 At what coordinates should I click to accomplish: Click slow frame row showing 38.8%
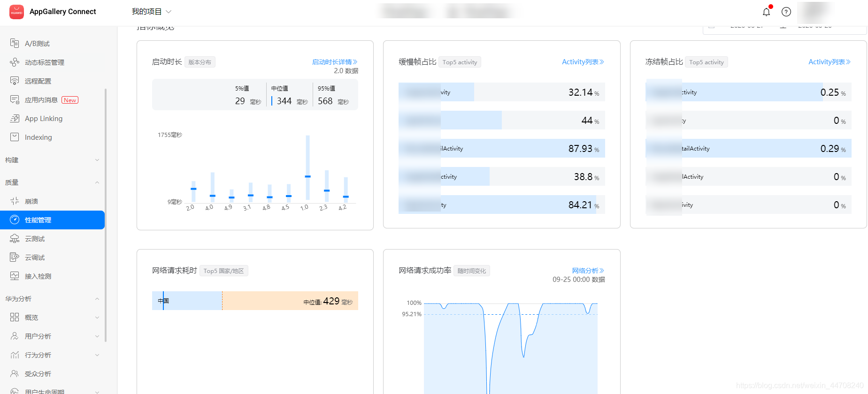[502, 176]
